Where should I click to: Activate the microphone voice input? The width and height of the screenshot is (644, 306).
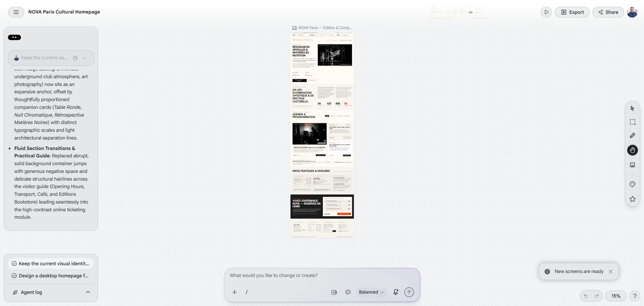click(396, 292)
